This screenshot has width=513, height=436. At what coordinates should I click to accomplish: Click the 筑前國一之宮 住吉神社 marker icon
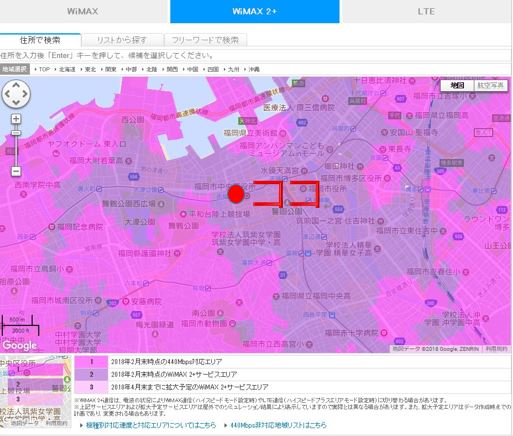(x=381, y=221)
